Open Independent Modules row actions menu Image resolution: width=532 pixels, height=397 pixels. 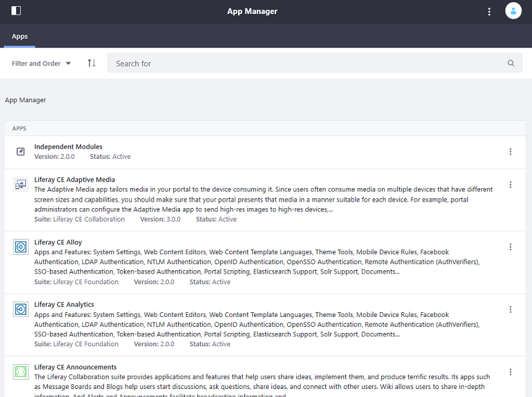[510, 152]
